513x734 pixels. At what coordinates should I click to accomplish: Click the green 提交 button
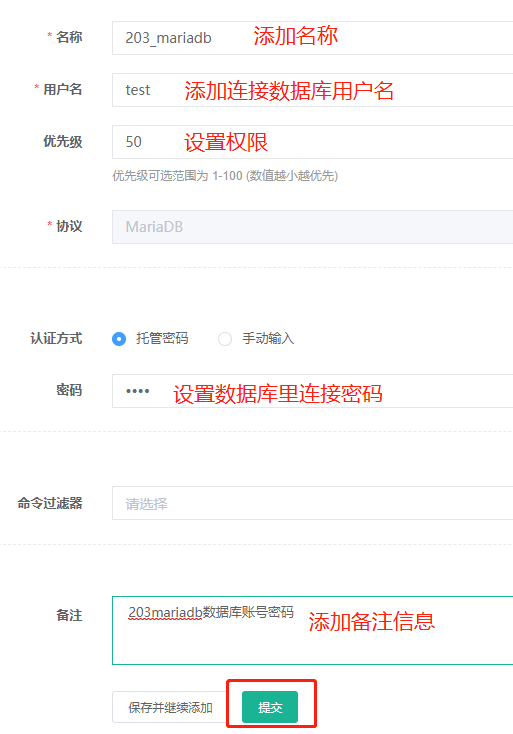[x=270, y=707]
